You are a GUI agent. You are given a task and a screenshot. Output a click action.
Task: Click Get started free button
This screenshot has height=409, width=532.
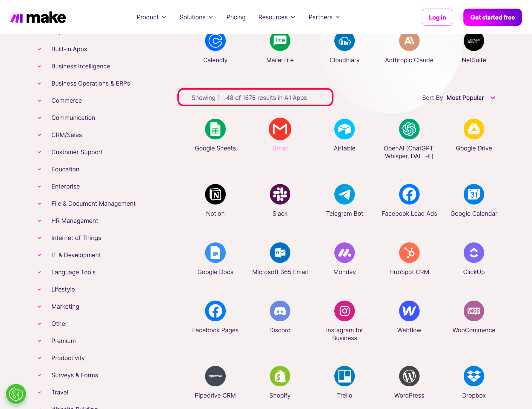(493, 17)
